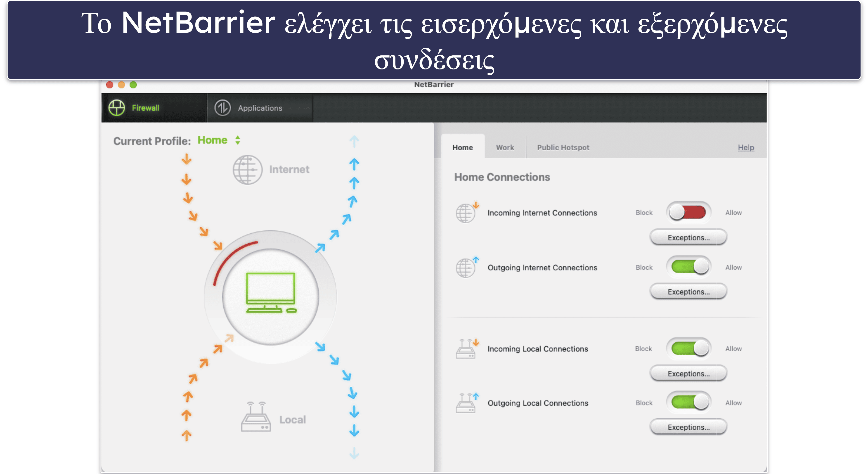Toggle Incoming Internet Connections switch to Allow

coord(688,212)
